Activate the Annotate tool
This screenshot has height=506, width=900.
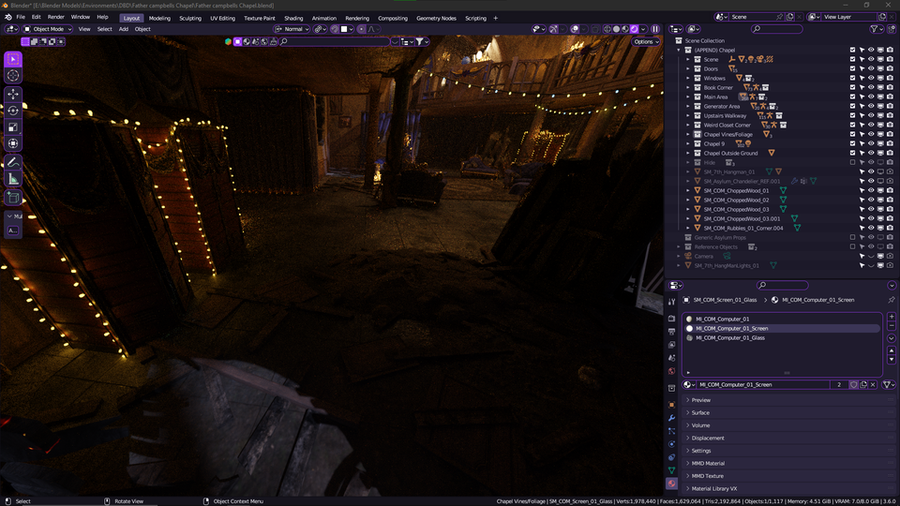pos(13,163)
